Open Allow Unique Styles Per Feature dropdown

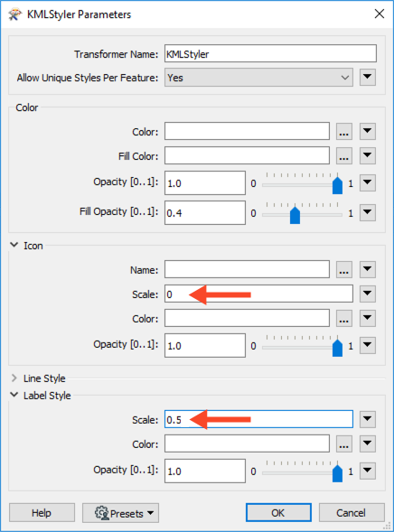(x=258, y=78)
